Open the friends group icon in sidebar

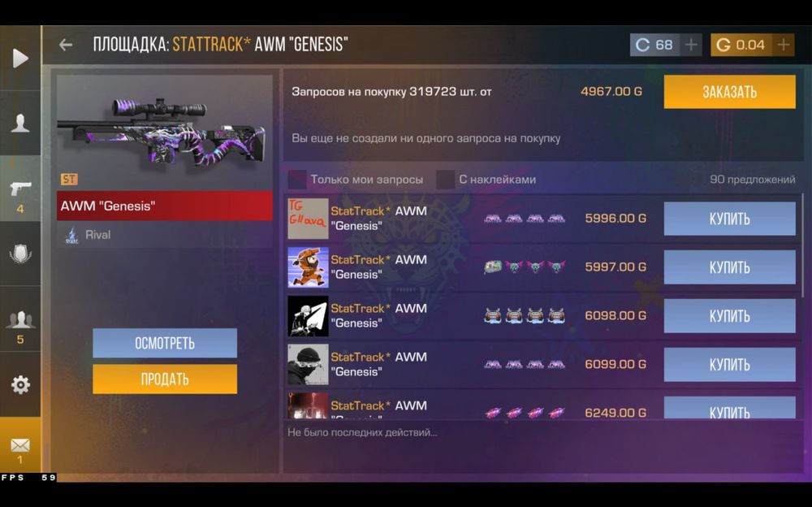coord(20,319)
